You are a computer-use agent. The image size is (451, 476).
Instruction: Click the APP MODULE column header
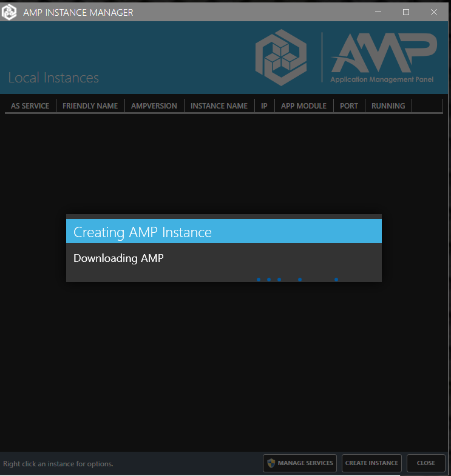pyautogui.click(x=304, y=106)
